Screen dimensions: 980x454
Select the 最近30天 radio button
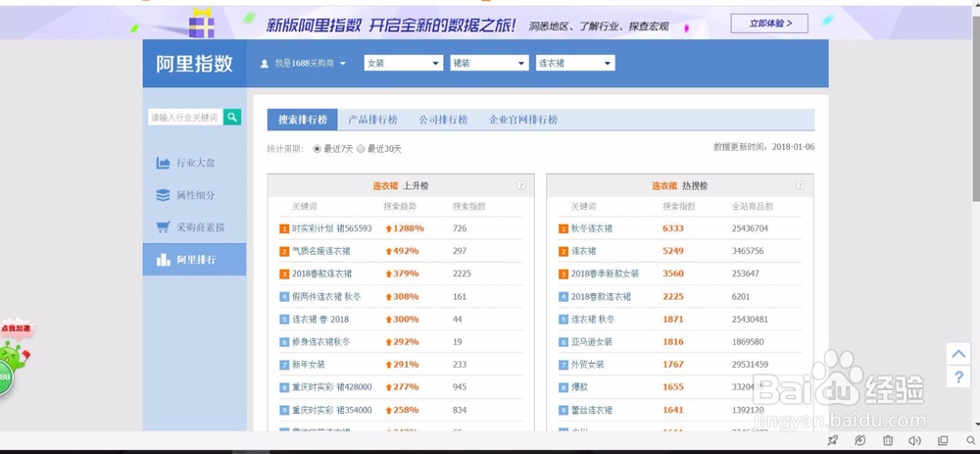(x=361, y=149)
